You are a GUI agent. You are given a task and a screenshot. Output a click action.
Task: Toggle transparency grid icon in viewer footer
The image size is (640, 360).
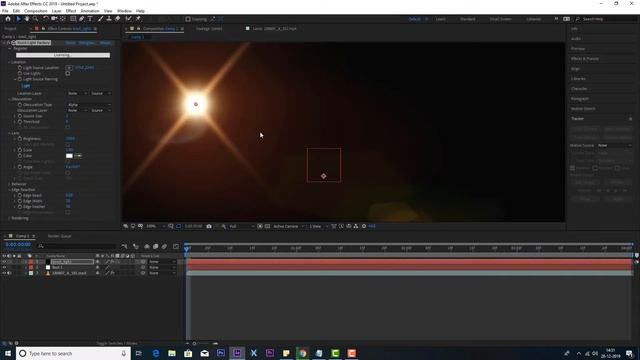coord(267,226)
